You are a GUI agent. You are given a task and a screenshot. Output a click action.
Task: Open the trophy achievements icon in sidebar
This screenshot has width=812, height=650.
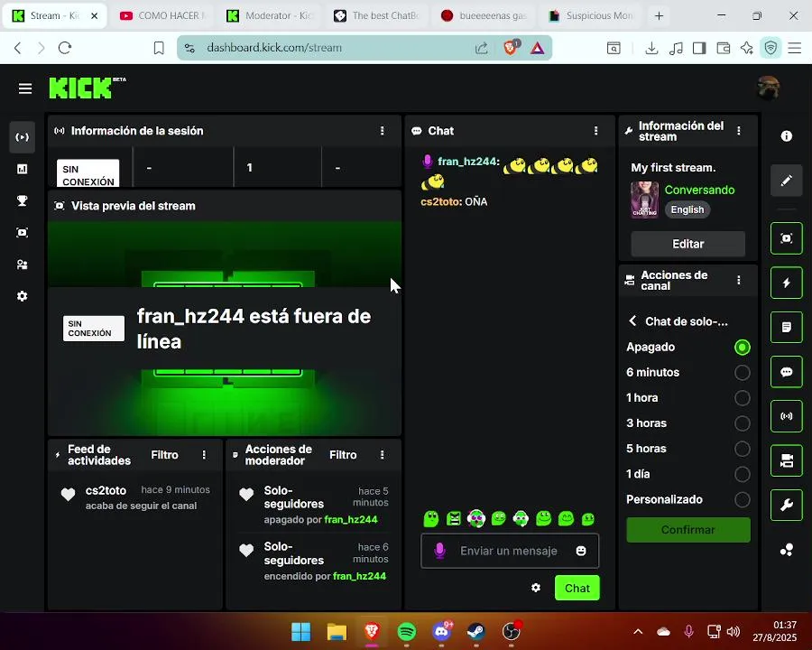coord(23,200)
